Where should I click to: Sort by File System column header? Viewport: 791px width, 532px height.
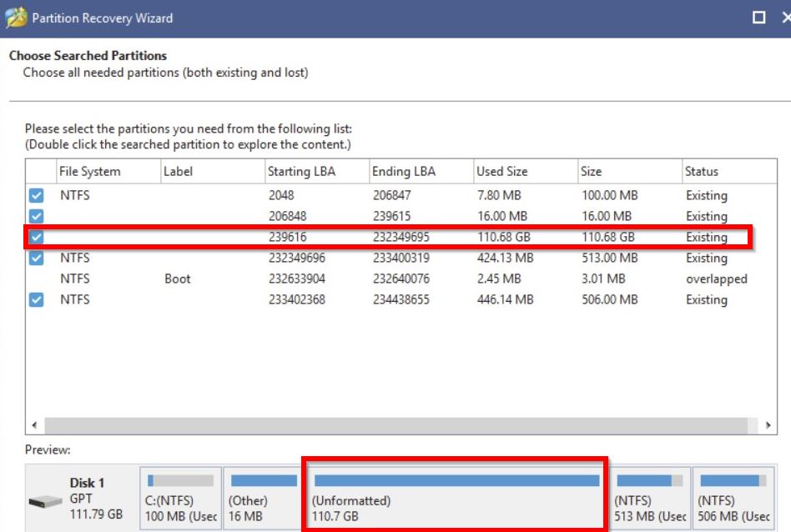(x=90, y=172)
